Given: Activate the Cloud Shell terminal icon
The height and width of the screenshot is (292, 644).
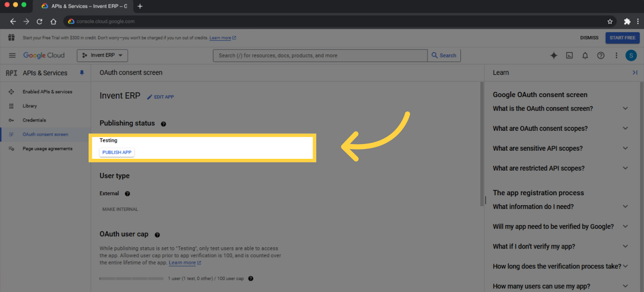Looking at the screenshot, I should click(x=570, y=56).
